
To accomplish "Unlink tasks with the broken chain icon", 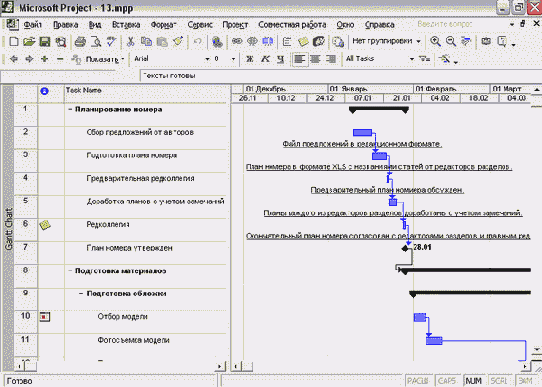I will coord(252,42).
